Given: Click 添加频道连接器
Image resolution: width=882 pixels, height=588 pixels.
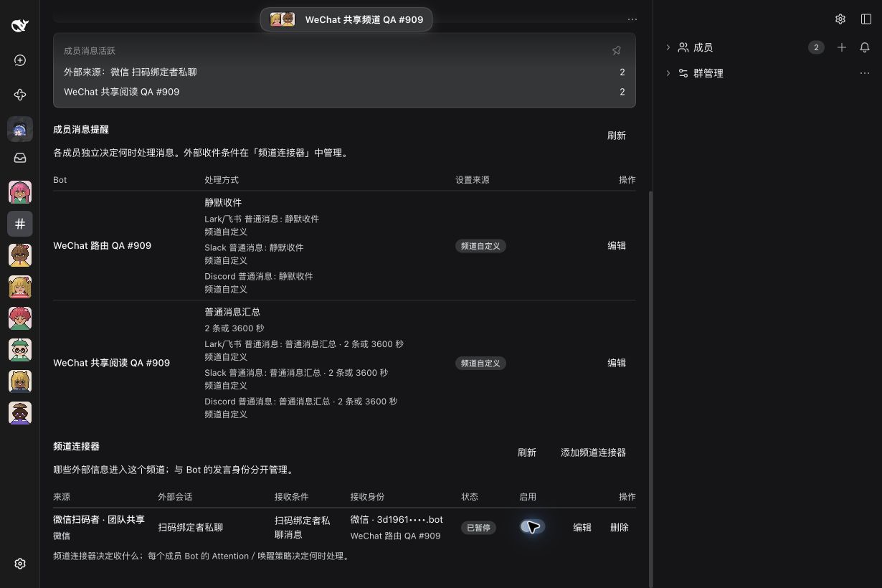Looking at the screenshot, I should tap(593, 452).
